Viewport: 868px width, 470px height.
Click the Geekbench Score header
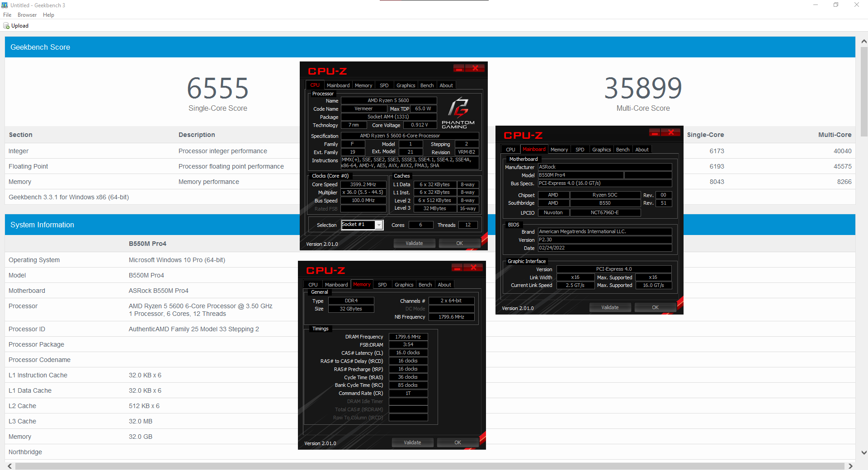point(430,47)
